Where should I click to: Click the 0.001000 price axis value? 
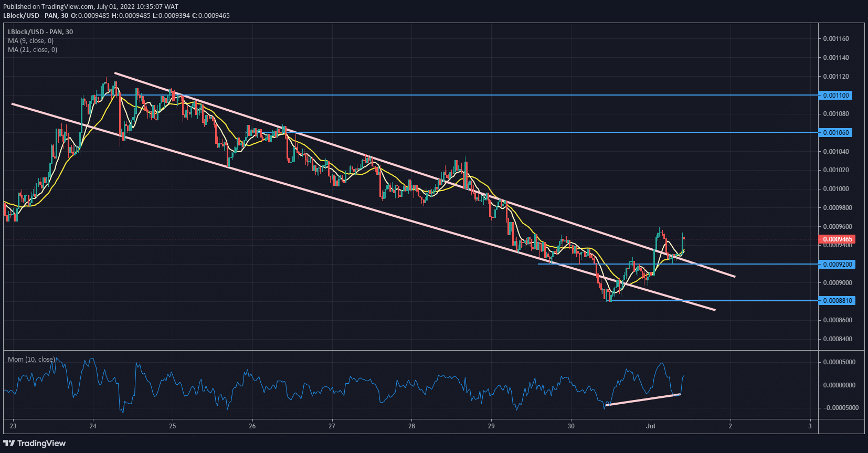coord(836,189)
